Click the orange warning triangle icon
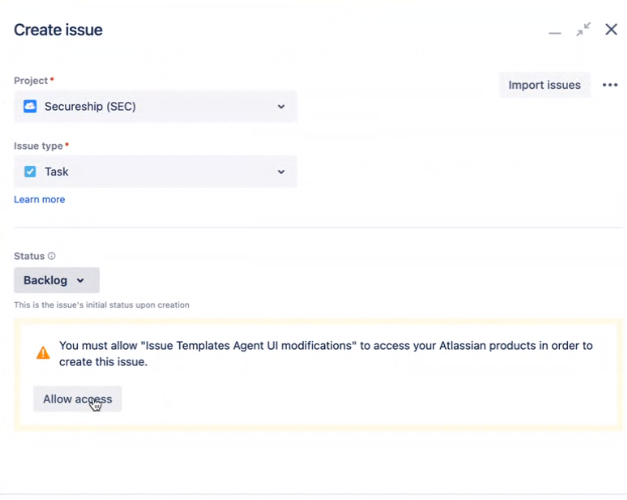 (43, 353)
